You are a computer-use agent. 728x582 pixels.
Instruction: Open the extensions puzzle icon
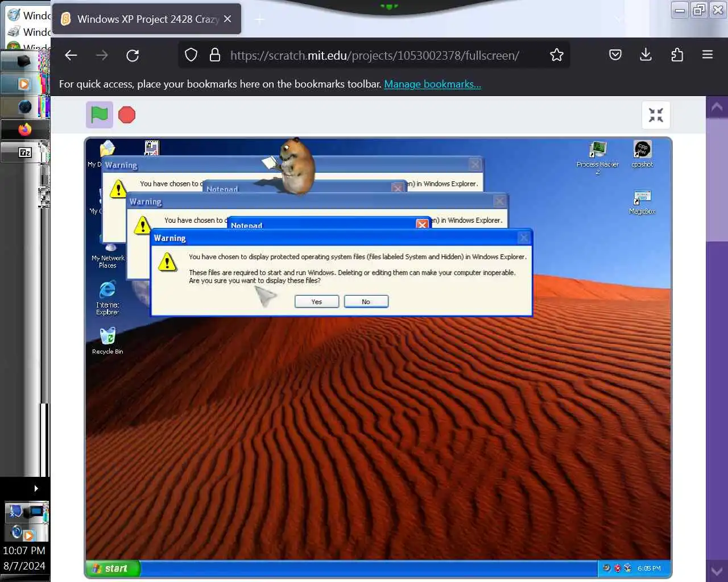point(677,55)
